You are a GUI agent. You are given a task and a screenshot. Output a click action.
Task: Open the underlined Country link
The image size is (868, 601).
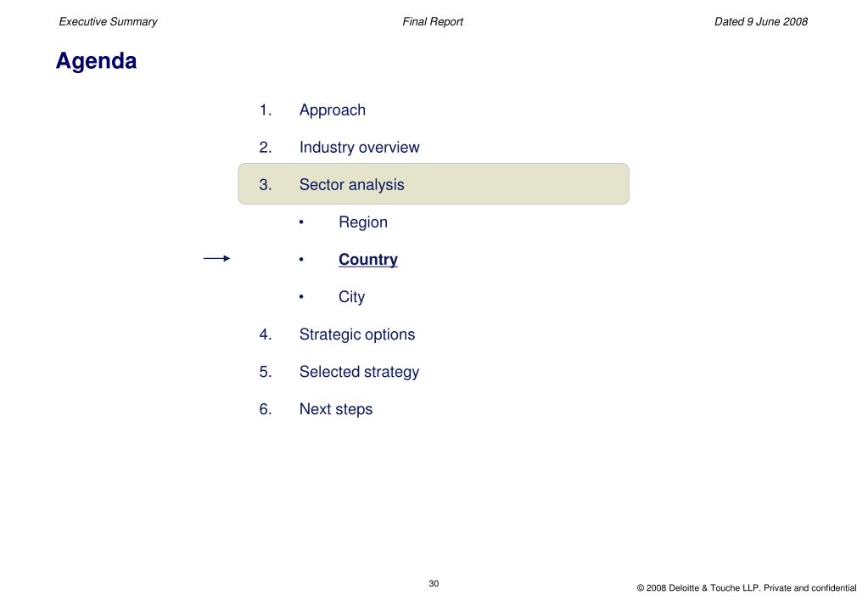(368, 259)
